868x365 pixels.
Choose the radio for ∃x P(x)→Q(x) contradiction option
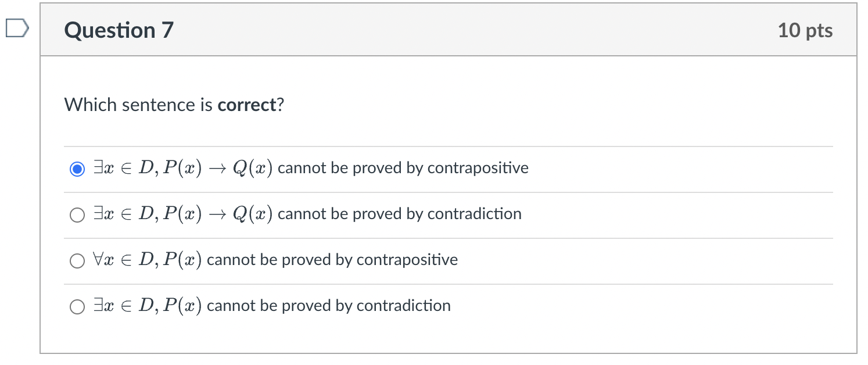tap(77, 215)
